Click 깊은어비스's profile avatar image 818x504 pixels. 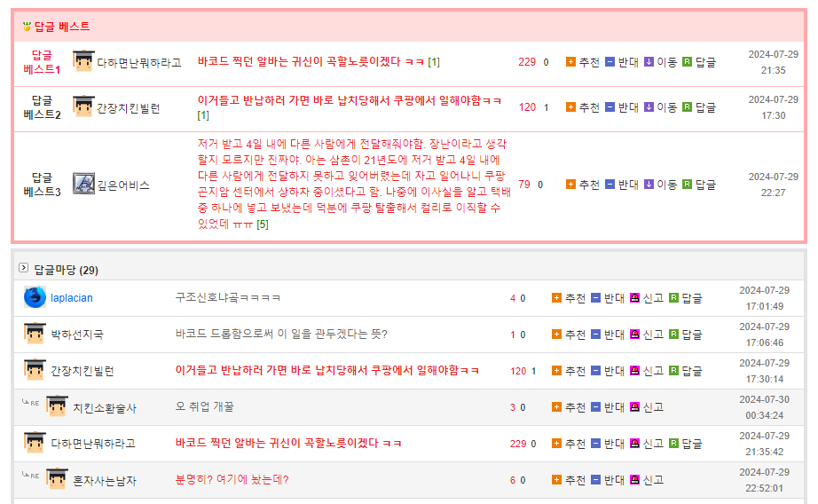[83, 184]
